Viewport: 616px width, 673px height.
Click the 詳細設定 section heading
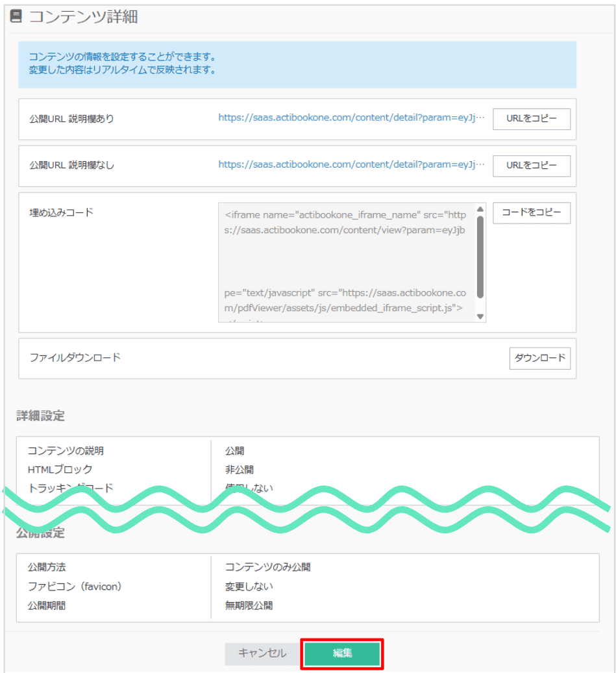click(x=41, y=416)
